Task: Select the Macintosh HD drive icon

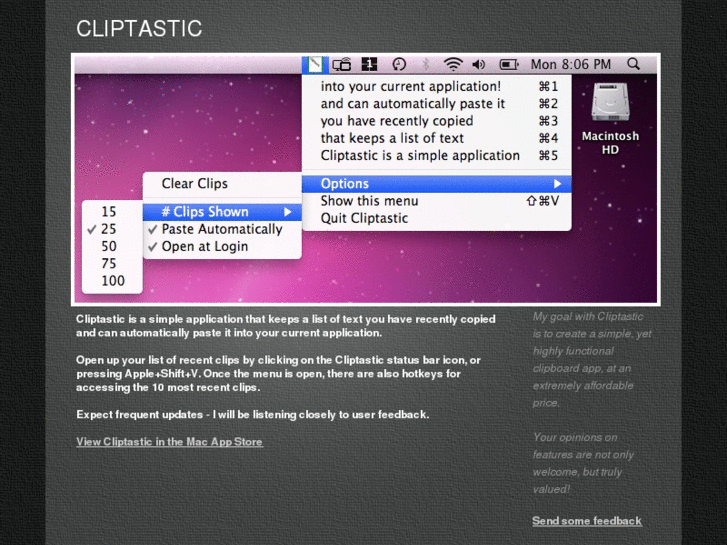Action: (x=610, y=102)
